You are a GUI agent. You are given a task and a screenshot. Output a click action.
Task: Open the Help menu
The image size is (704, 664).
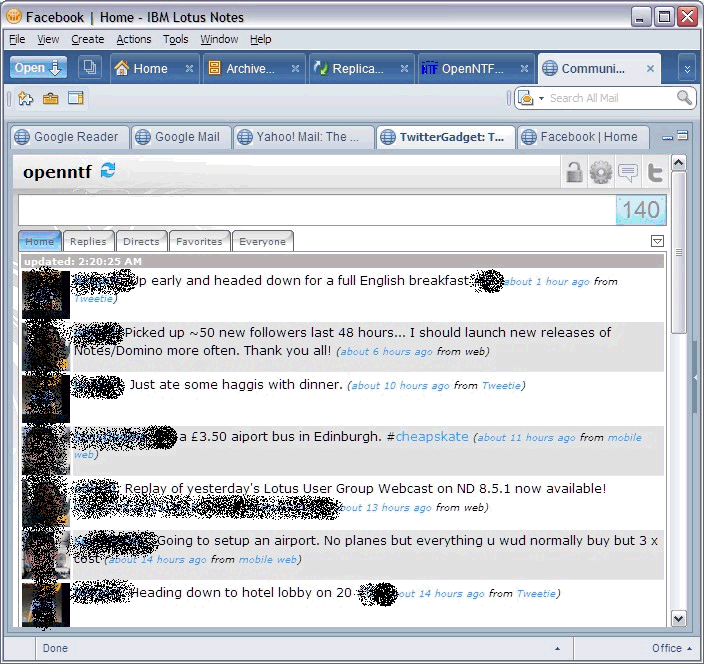click(x=260, y=40)
